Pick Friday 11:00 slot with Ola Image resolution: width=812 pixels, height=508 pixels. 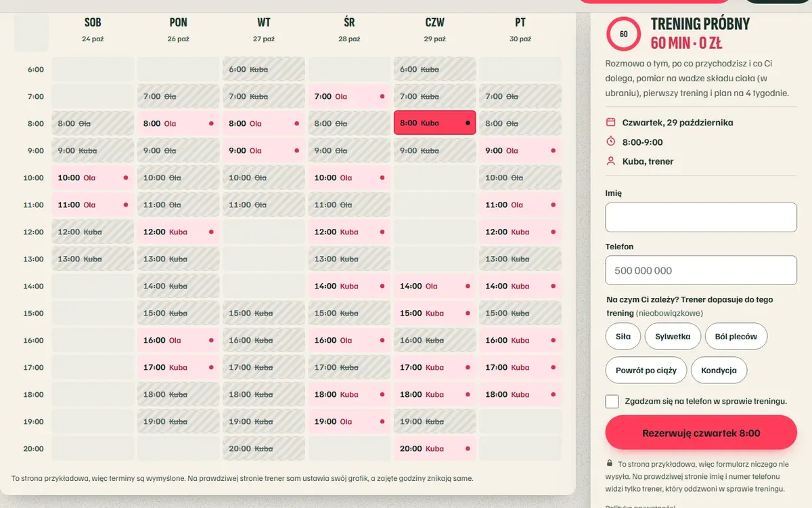pos(521,205)
